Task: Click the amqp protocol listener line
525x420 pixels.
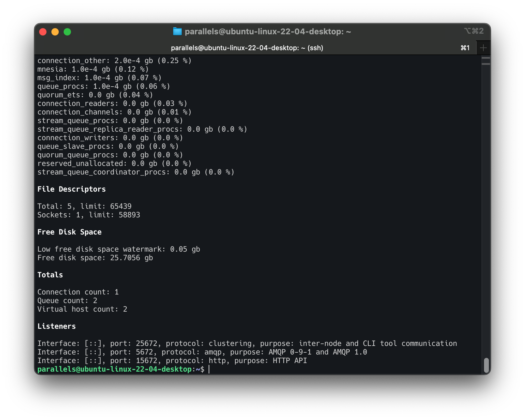Action: (x=203, y=352)
